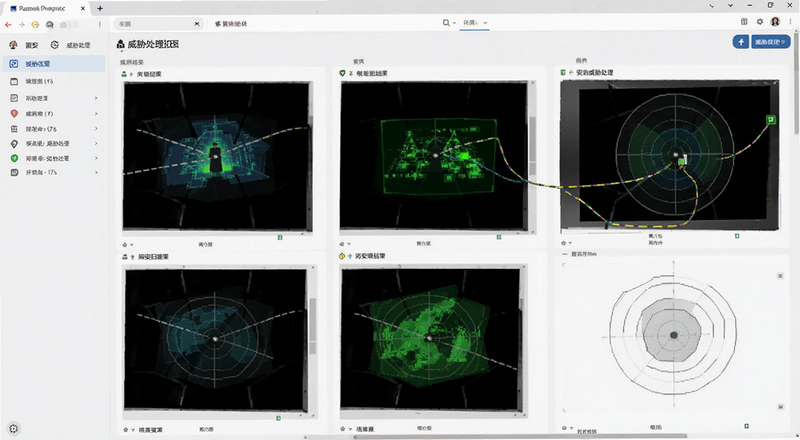Click the bookmark label beside the search field
Screen dimensions: 800x440
click(231, 23)
